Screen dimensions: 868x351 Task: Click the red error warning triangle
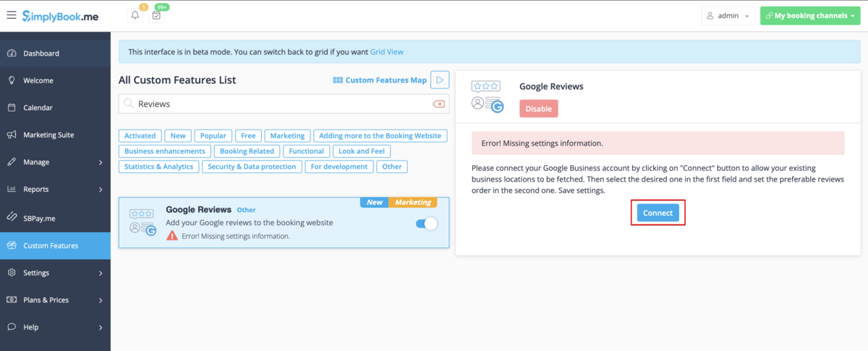pyautogui.click(x=171, y=236)
